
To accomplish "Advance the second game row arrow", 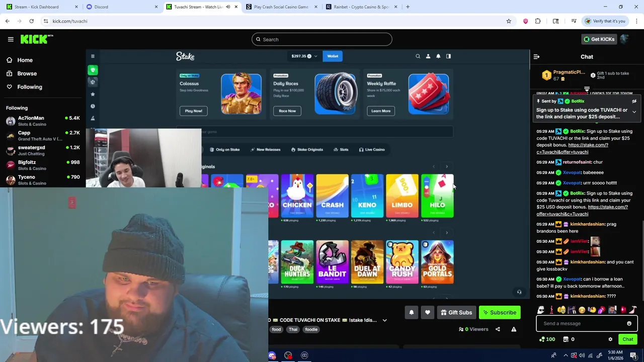I will [447, 233].
